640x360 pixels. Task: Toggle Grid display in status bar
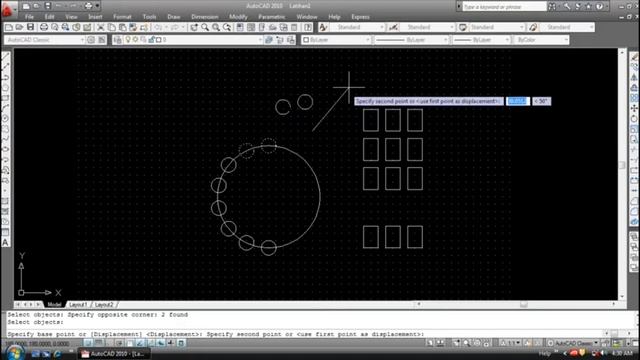click(x=99, y=343)
